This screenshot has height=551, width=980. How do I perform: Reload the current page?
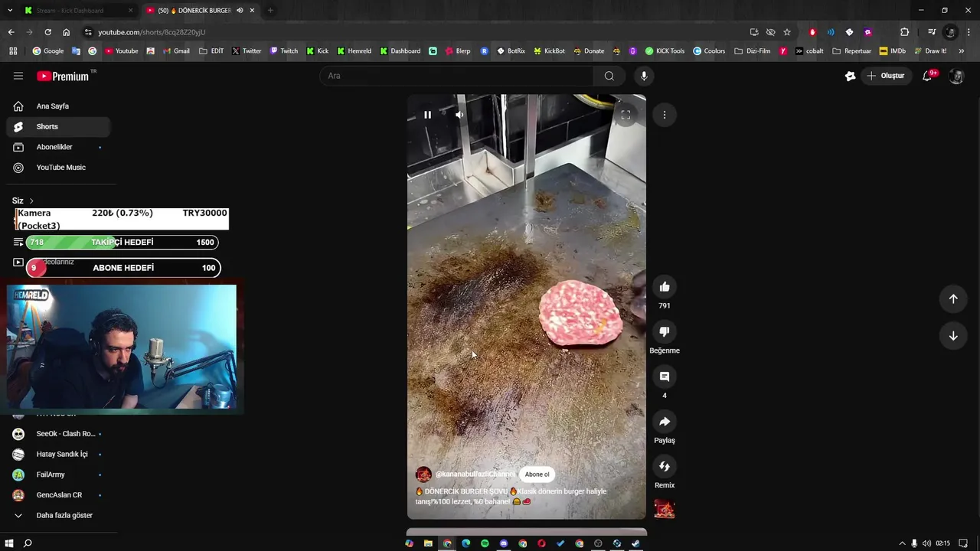47,32
